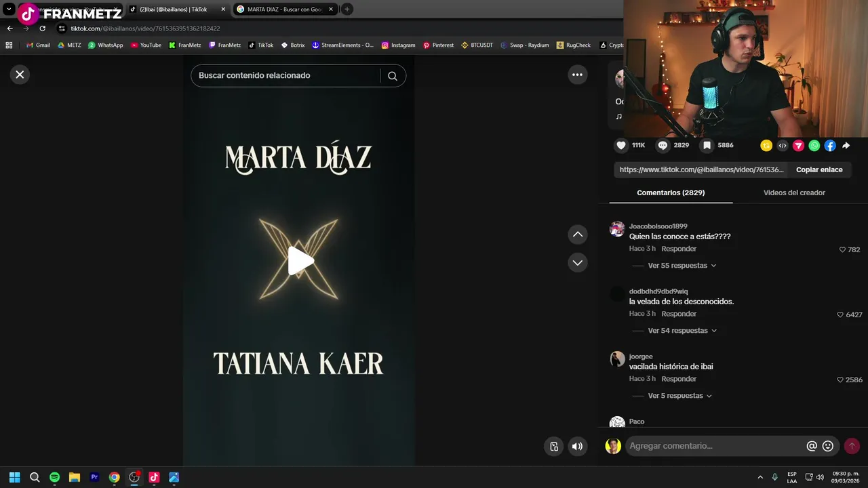
Task: Open Spotify from the taskbar
Action: 54,477
